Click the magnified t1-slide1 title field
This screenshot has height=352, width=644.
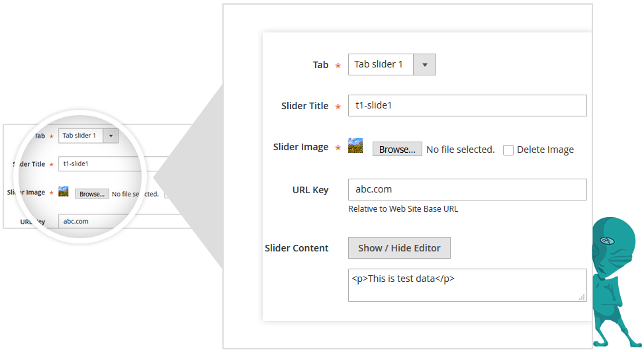click(x=106, y=163)
